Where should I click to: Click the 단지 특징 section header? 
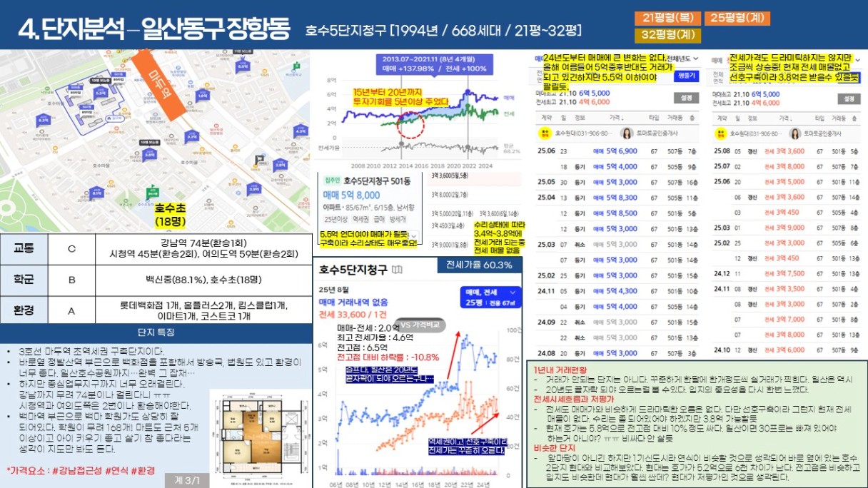coord(156,332)
